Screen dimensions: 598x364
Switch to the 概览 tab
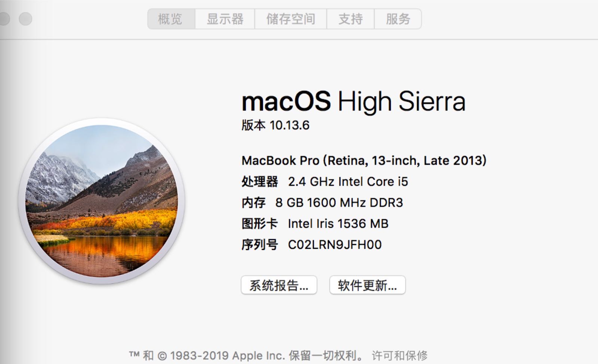pyautogui.click(x=171, y=19)
